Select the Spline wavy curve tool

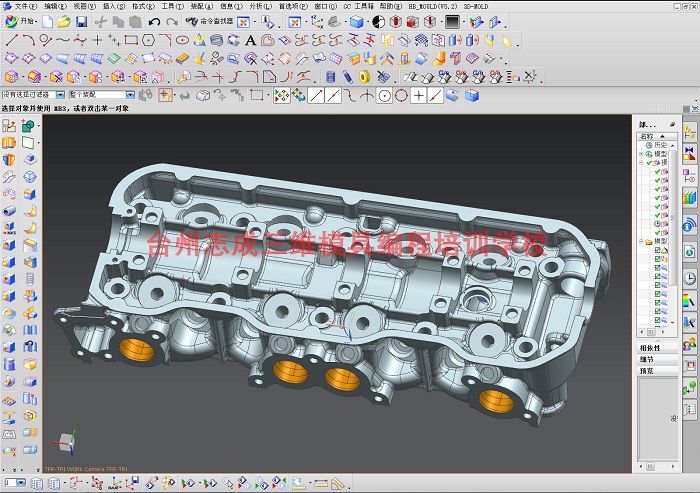tap(63, 40)
